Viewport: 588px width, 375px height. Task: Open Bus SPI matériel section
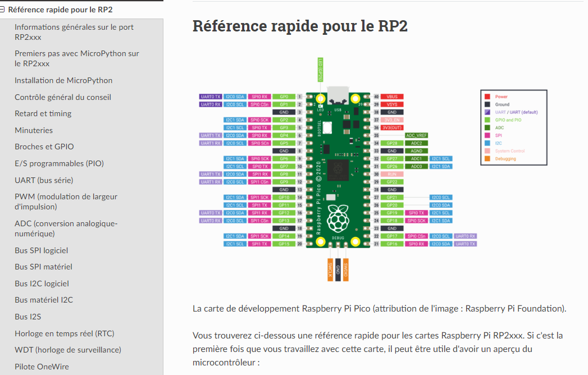tap(43, 267)
